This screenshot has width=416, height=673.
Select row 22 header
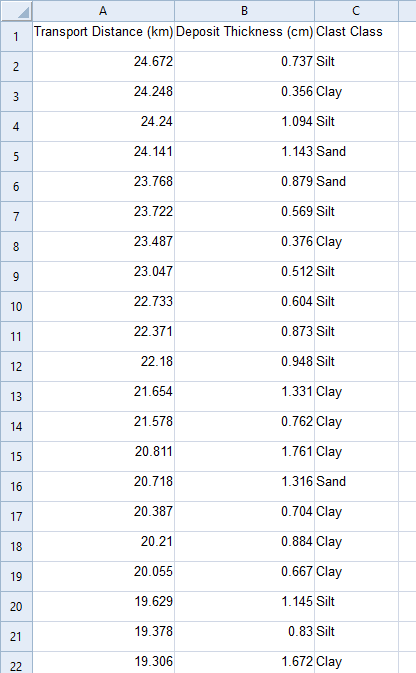(16, 662)
